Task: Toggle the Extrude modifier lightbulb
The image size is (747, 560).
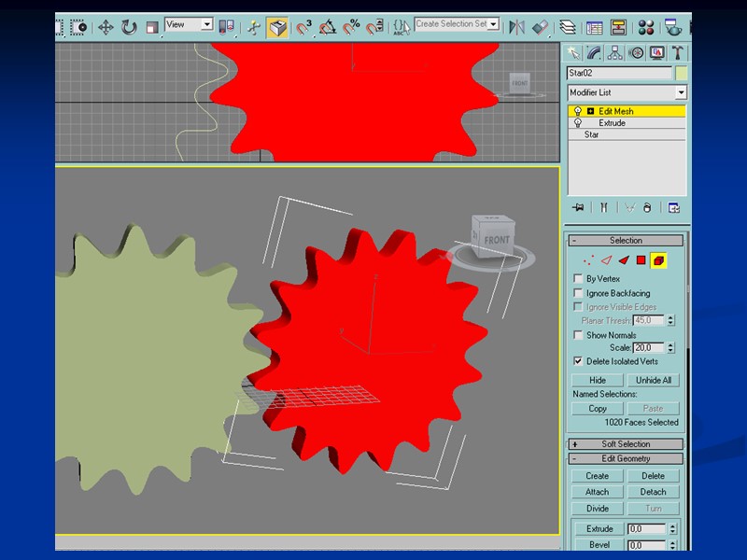Action: pos(578,123)
